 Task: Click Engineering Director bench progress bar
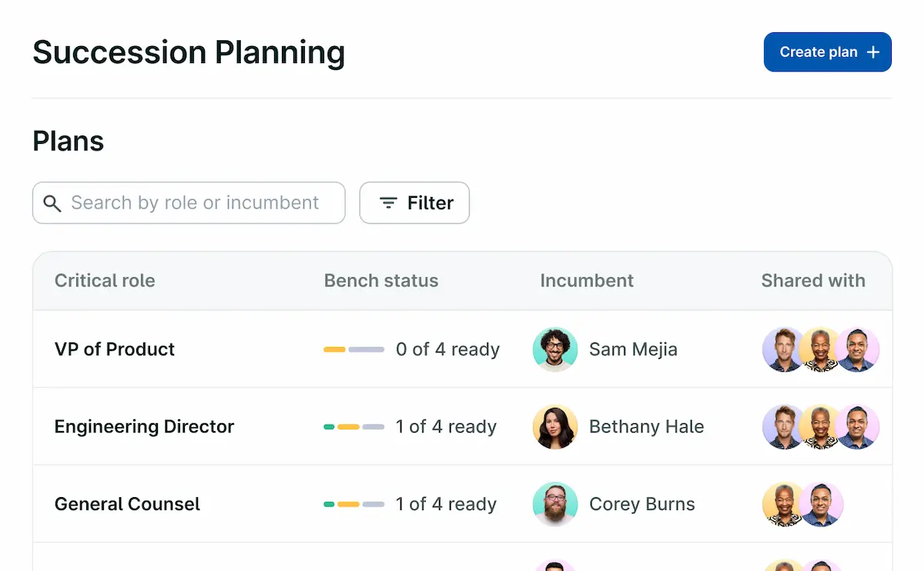353,427
